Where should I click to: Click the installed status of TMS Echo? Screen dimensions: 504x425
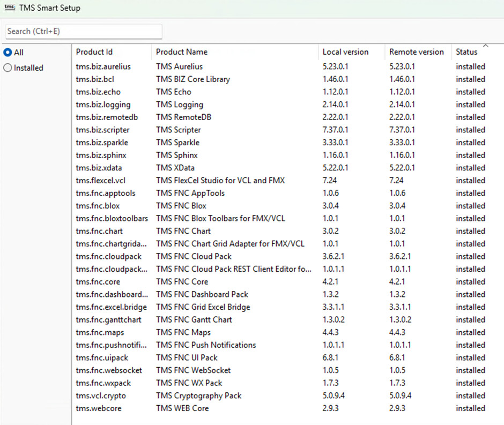471,92
